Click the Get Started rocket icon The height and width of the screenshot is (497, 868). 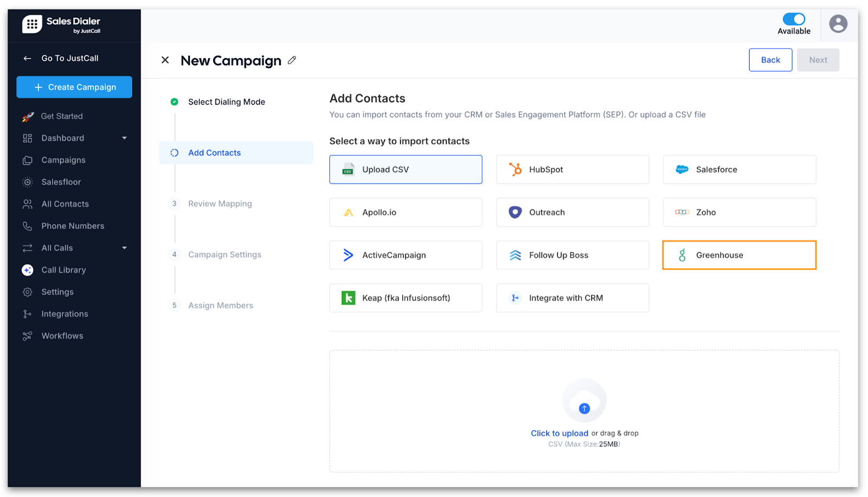[x=28, y=116]
